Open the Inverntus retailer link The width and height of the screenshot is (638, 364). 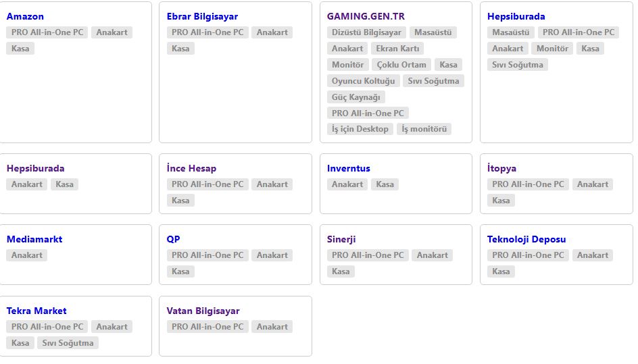tap(348, 168)
